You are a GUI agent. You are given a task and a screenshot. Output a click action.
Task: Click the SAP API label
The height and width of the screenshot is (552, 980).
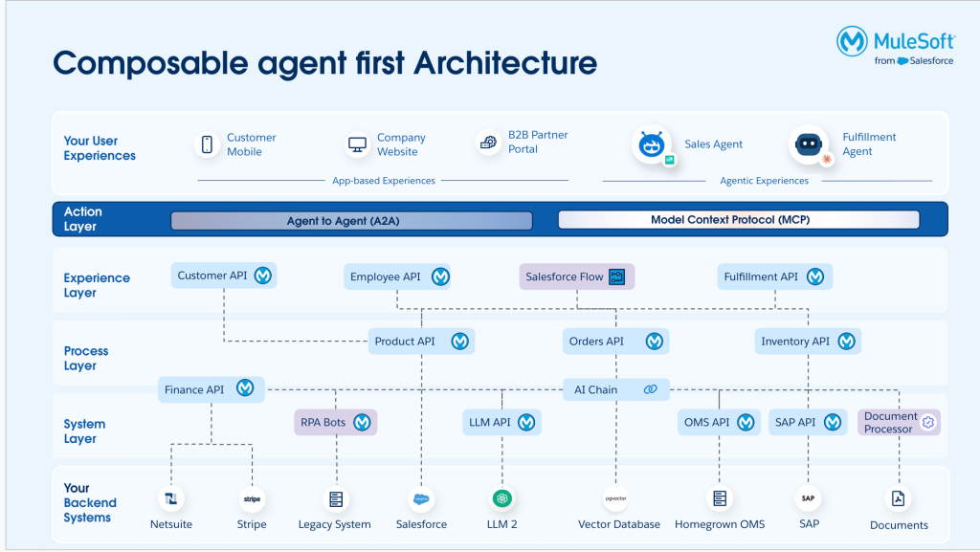[x=795, y=423]
